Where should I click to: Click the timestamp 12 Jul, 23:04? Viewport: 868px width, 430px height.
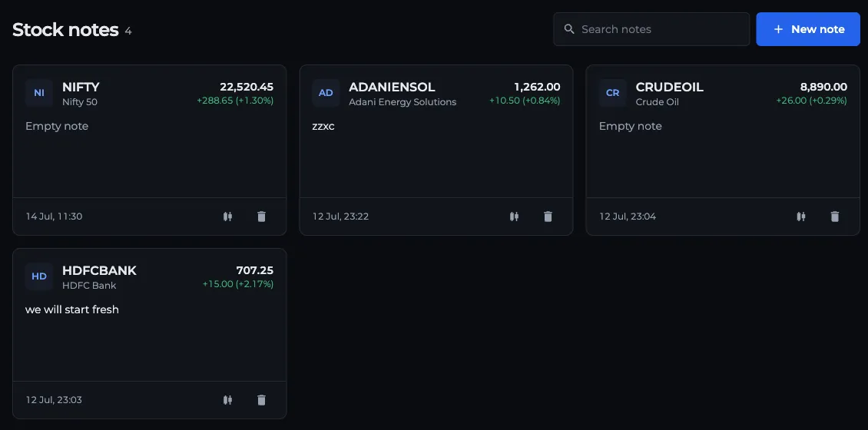pyautogui.click(x=628, y=217)
